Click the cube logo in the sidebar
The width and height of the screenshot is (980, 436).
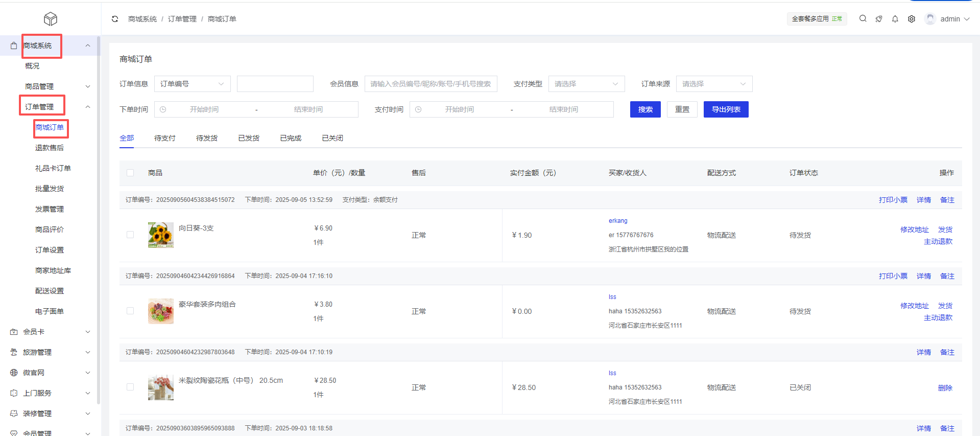point(51,19)
